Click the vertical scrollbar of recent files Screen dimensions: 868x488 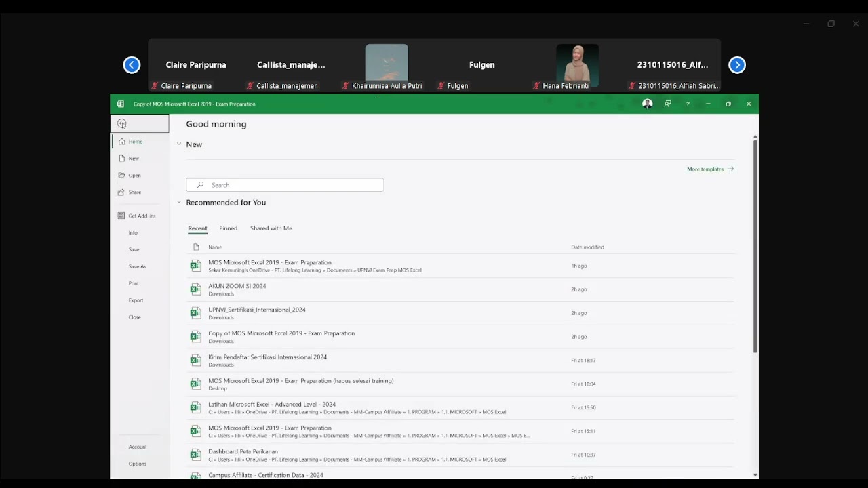click(755, 245)
